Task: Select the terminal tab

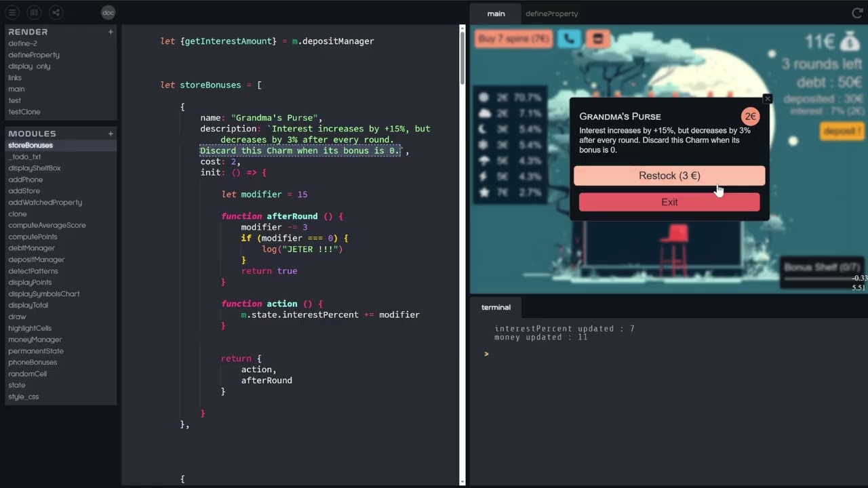Action: tap(496, 307)
